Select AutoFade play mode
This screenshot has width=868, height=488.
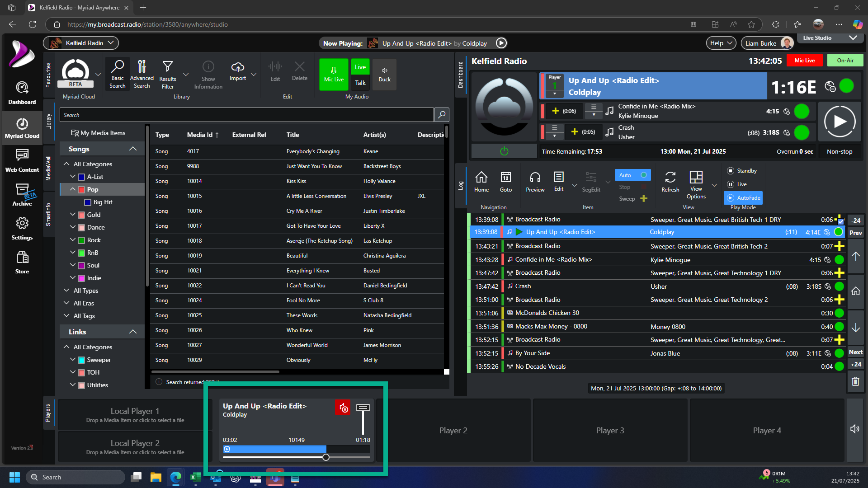tap(743, 198)
